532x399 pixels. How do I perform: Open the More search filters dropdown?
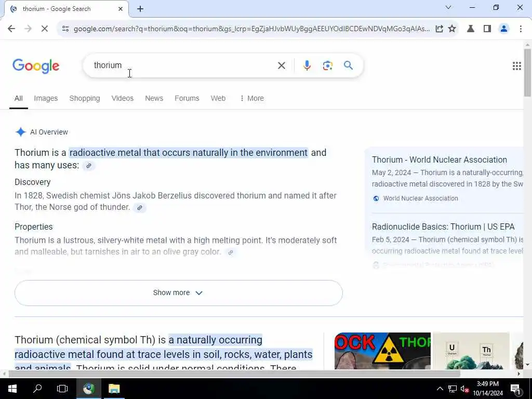(251, 98)
